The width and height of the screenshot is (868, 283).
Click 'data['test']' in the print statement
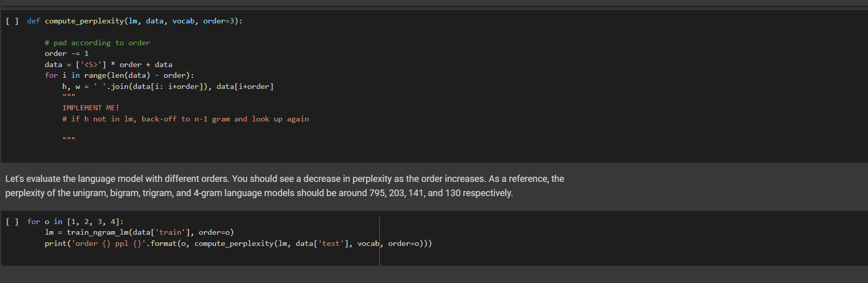tap(322, 244)
